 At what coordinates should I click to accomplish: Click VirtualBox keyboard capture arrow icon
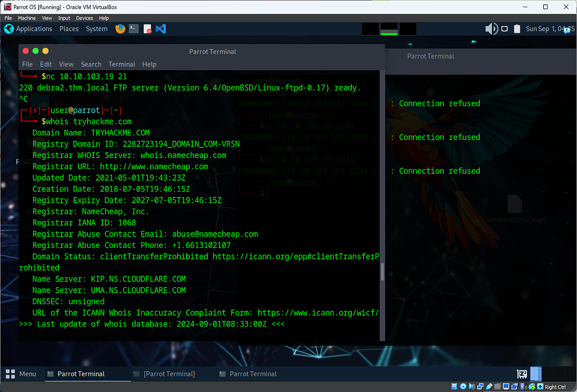(x=540, y=387)
